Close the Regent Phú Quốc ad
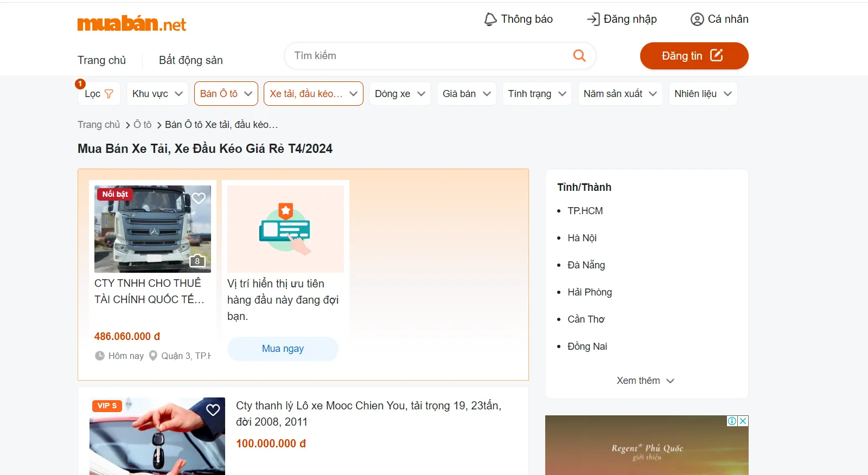Image resolution: width=868 pixels, height=475 pixels. coord(743,421)
